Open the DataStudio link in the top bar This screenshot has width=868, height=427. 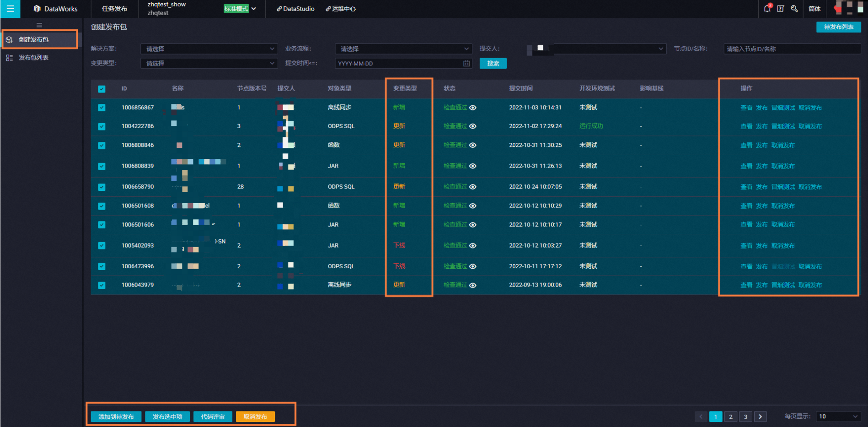pyautogui.click(x=295, y=9)
